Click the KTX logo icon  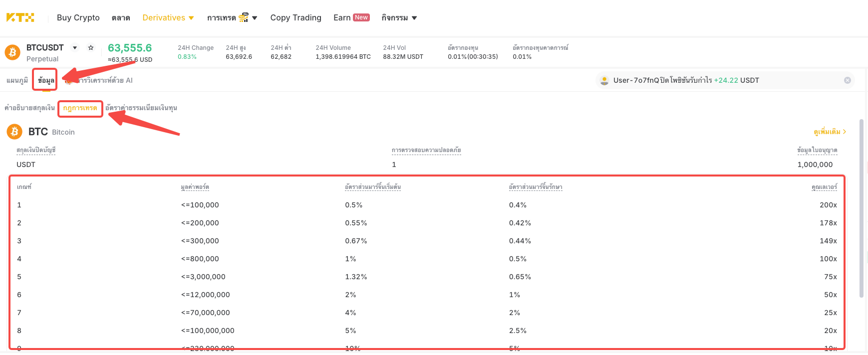click(20, 17)
